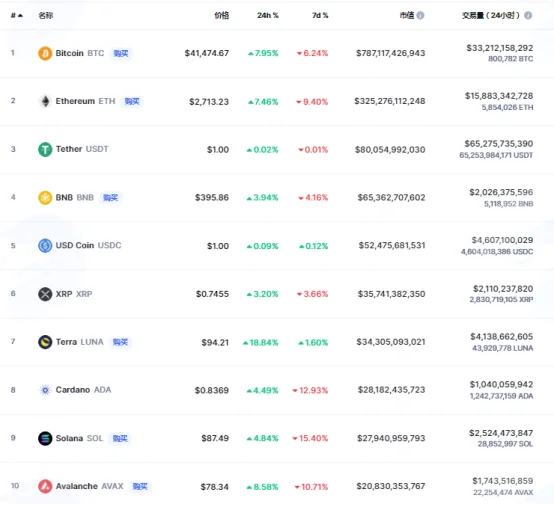Sort the table by 7d % column
Image resolution: width=554 pixels, height=505 pixels.
point(320,15)
